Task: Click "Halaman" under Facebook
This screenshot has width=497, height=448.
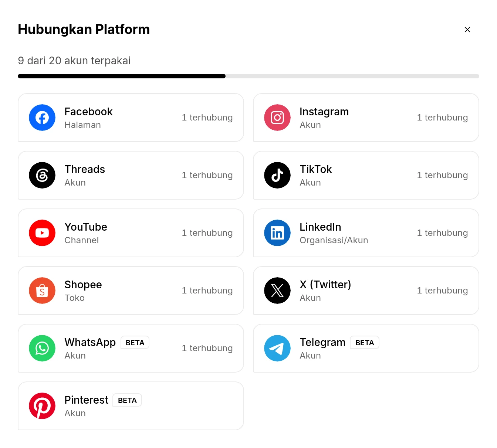Action: click(x=82, y=125)
